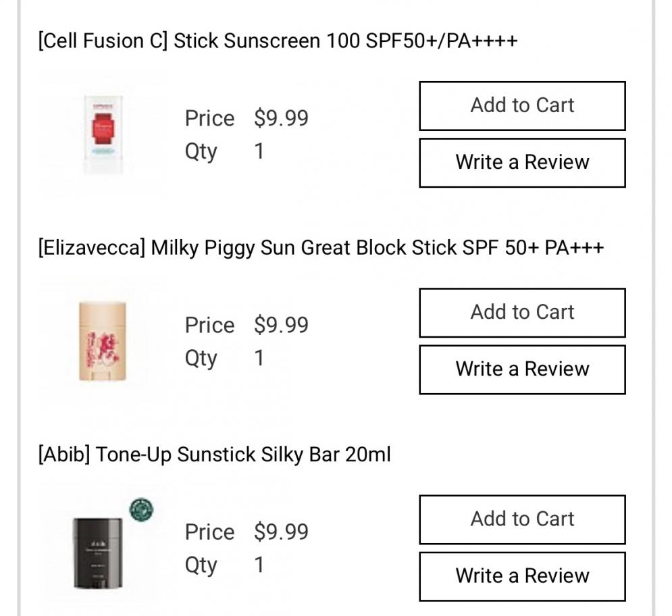Click the Qty label of the Abib item

coord(201,565)
